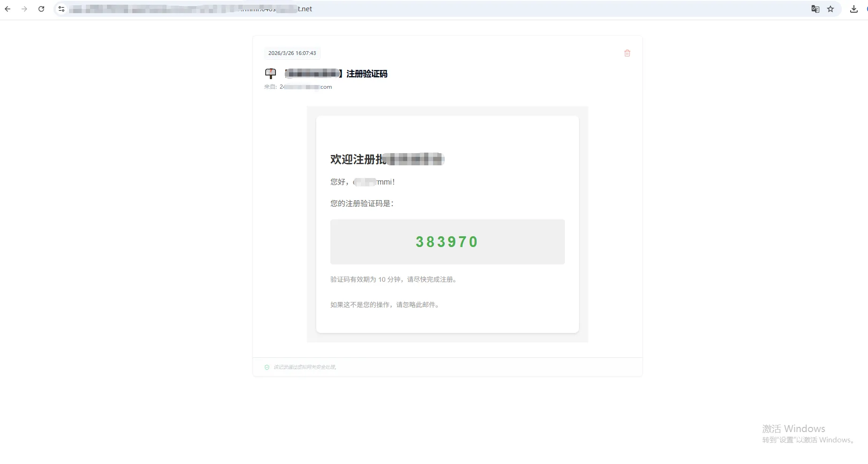Select the green verification code 383970
This screenshot has width=868, height=464.
447,241
